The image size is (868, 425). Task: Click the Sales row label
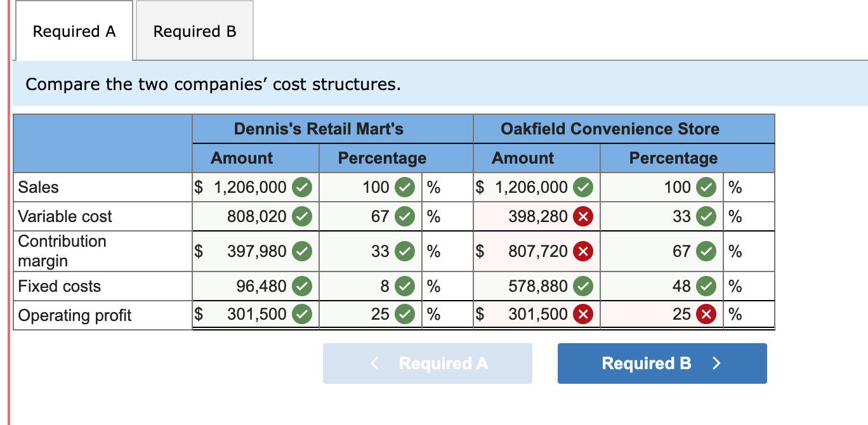38,187
